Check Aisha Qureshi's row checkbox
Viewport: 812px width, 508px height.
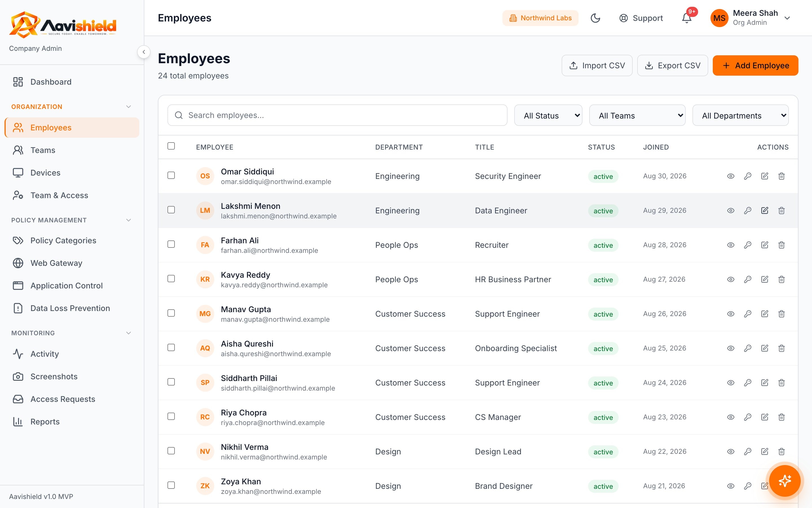pos(171,348)
